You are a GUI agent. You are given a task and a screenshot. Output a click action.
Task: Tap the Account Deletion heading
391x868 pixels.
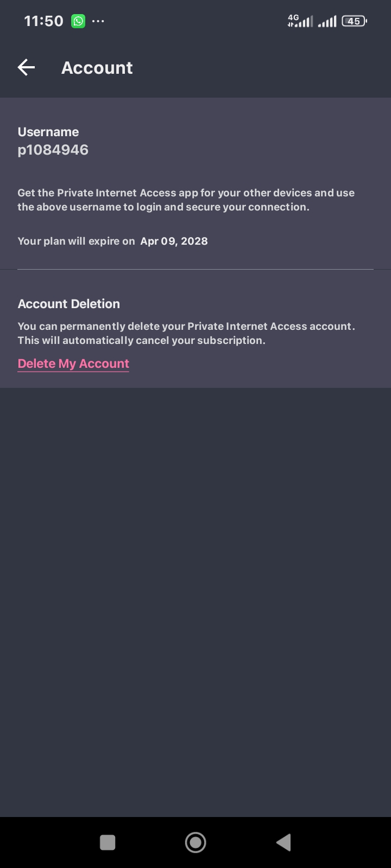[69, 304]
